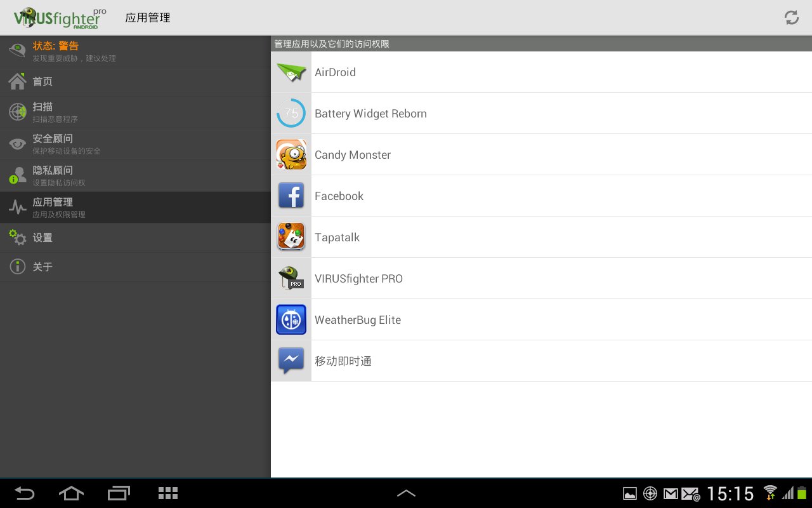Tap the 应用管理 title in top bar
This screenshot has width=812, height=508.
click(148, 18)
